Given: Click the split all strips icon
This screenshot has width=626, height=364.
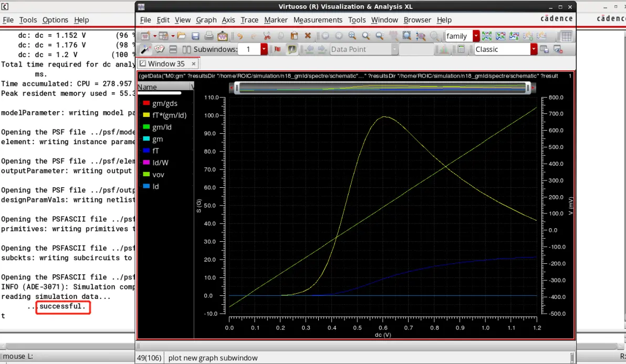Looking at the screenshot, I should click(x=487, y=36).
